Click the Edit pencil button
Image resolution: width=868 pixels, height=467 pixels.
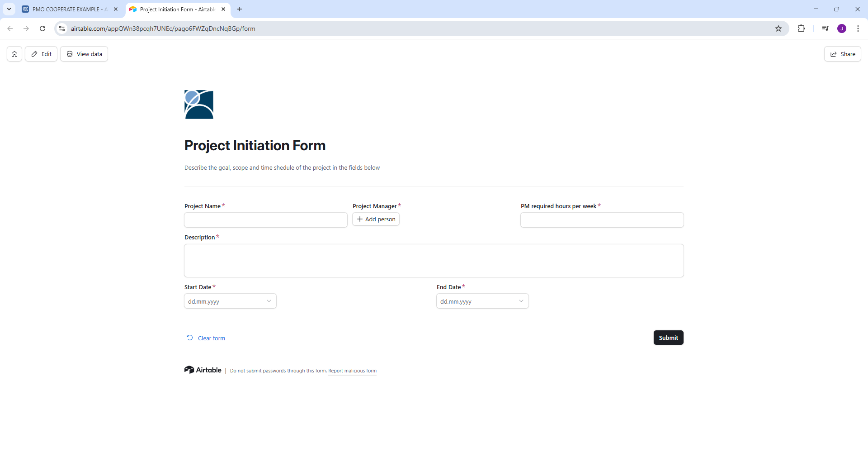click(x=41, y=54)
